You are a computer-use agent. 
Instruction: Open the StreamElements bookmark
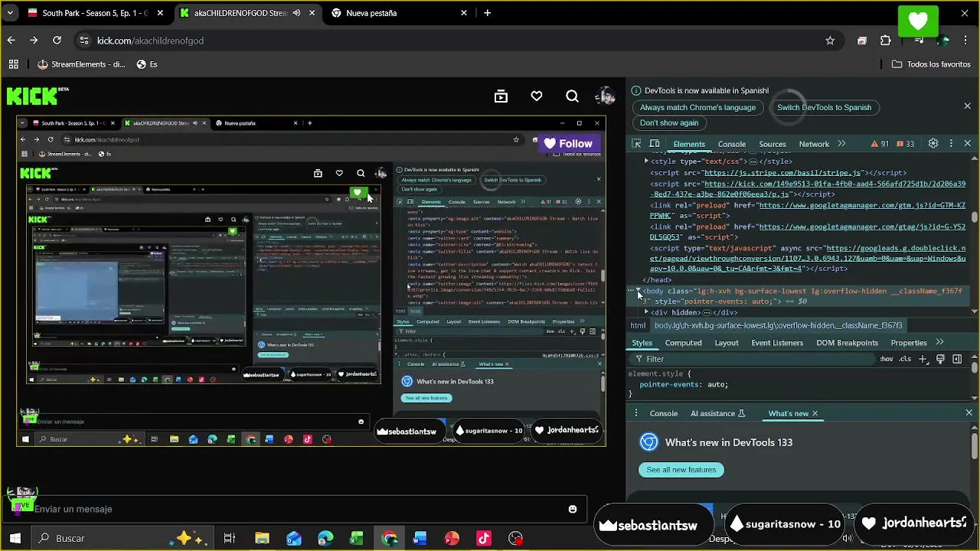pos(80,64)
